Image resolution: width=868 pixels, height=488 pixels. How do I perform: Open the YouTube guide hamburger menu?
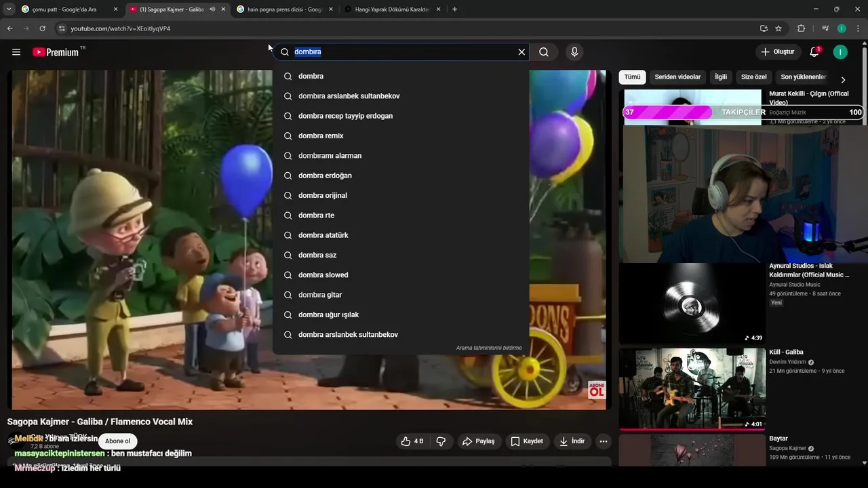click(x=16, y=52)
